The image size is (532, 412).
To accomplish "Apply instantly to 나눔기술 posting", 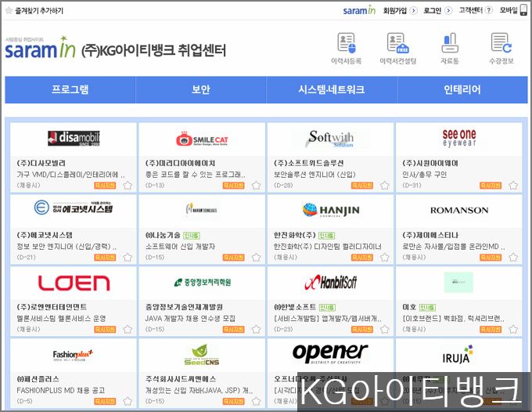I will tap(233, 258).
